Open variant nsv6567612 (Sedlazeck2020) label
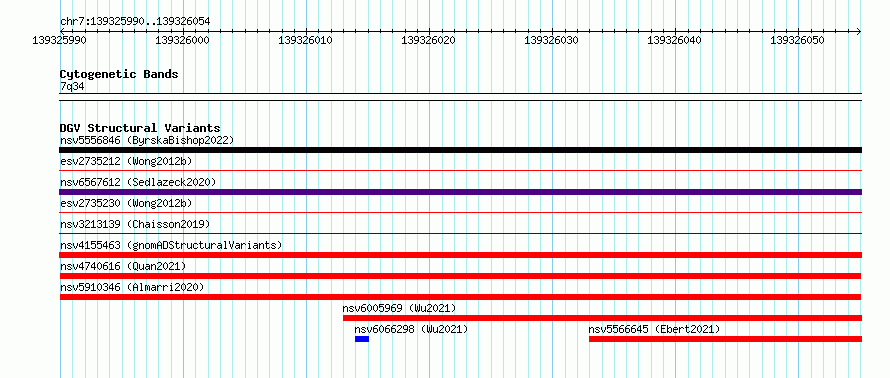 138,182
